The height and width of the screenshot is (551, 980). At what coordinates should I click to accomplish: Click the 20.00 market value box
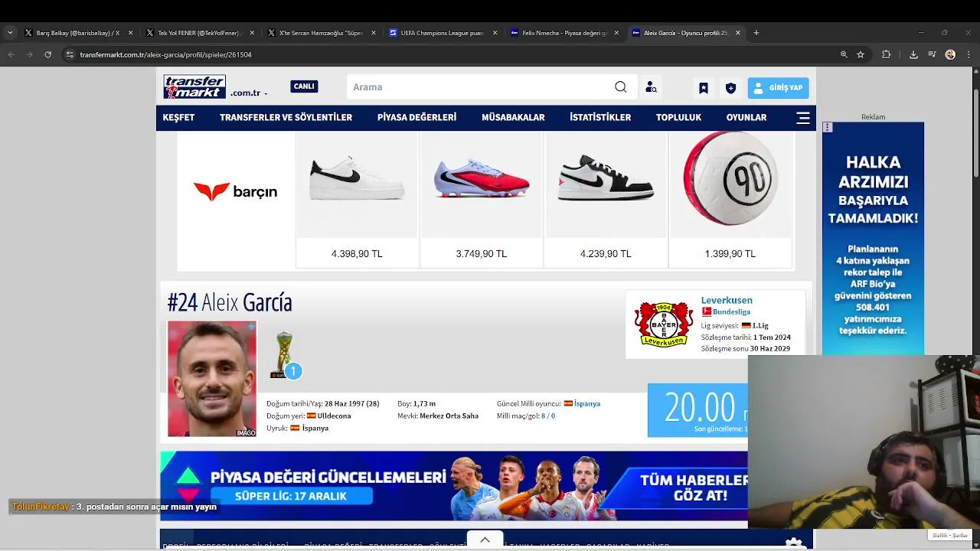click(697, 410)
